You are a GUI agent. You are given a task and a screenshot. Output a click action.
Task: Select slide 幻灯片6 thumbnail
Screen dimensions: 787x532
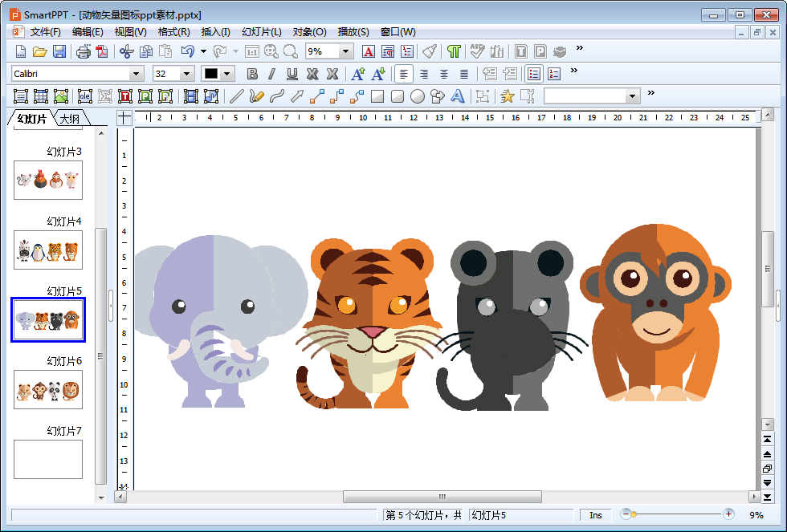[x=48, y=390]
